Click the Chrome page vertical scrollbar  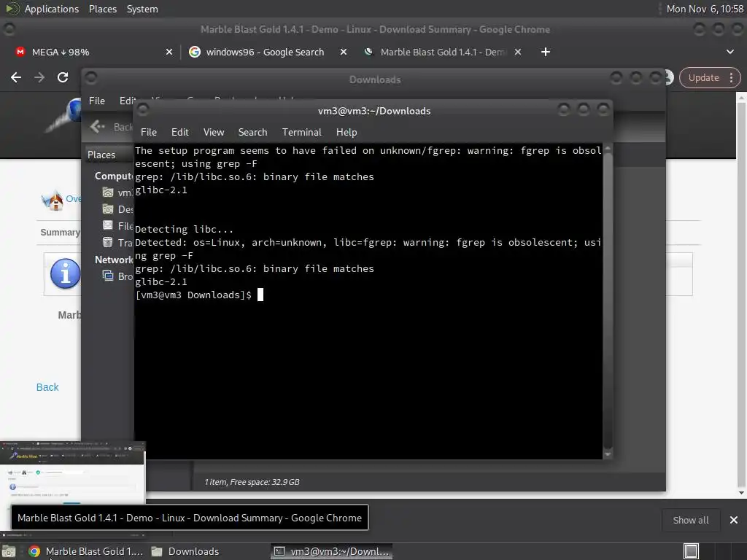741,295
